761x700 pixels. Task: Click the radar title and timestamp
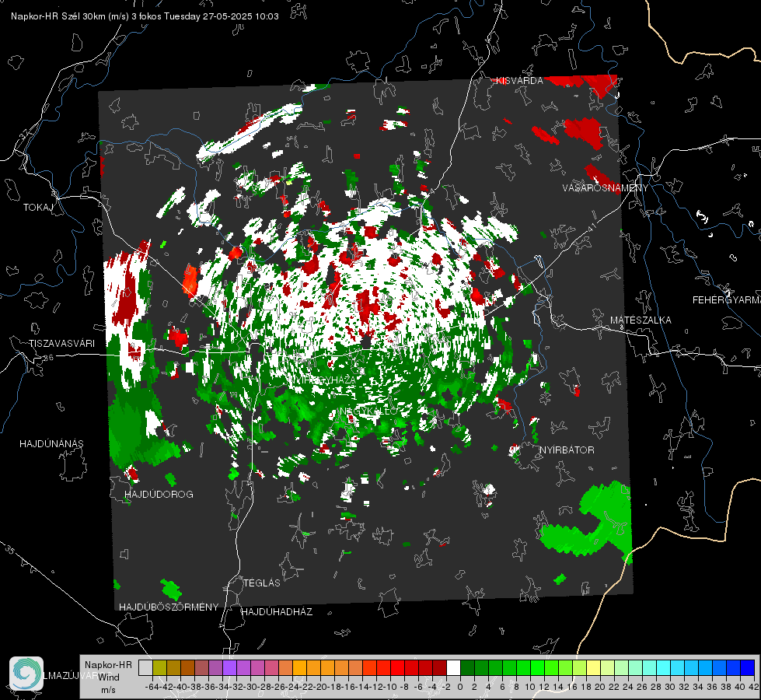145,16
